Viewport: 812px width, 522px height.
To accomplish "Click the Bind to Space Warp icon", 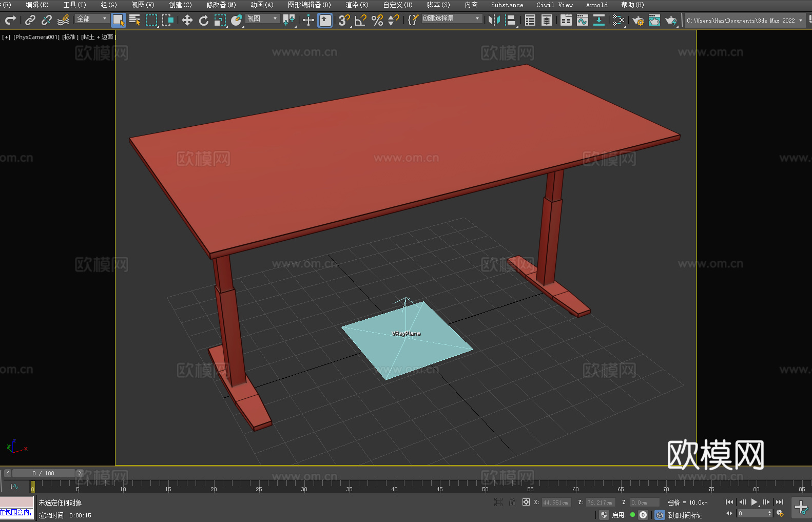I will coord(63,20).
